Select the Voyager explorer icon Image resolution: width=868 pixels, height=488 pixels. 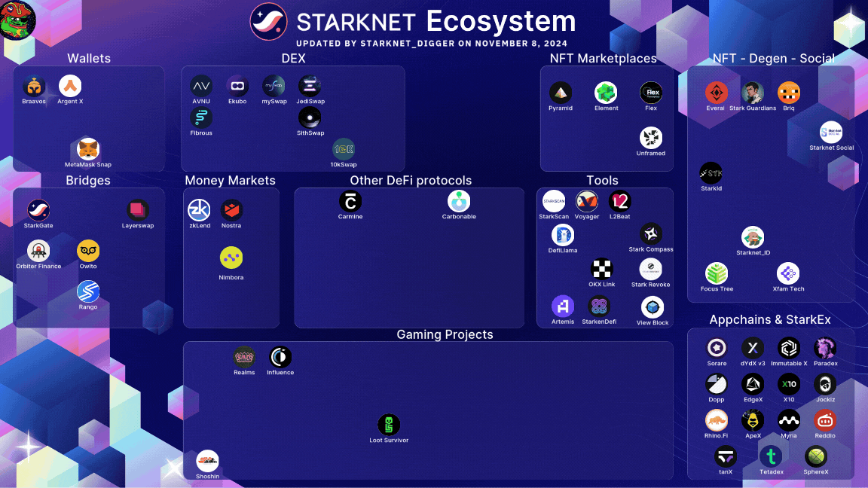[587, 201]
